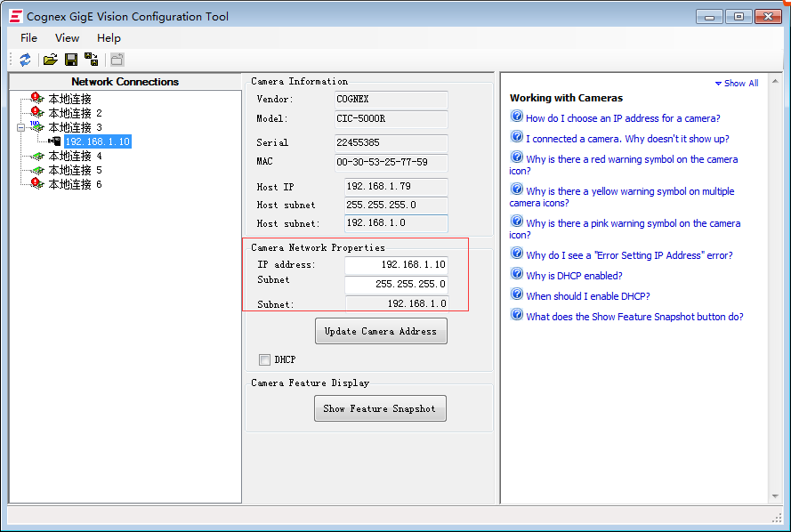Click the help icon beside 'I connected a camera'
791x532 pixels.
coord(517,137)
